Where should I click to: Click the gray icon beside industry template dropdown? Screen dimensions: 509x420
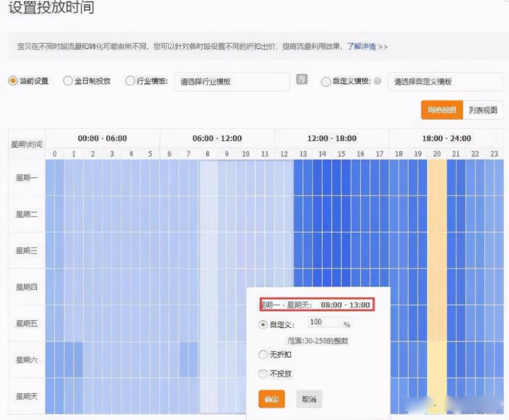point(302,79)
